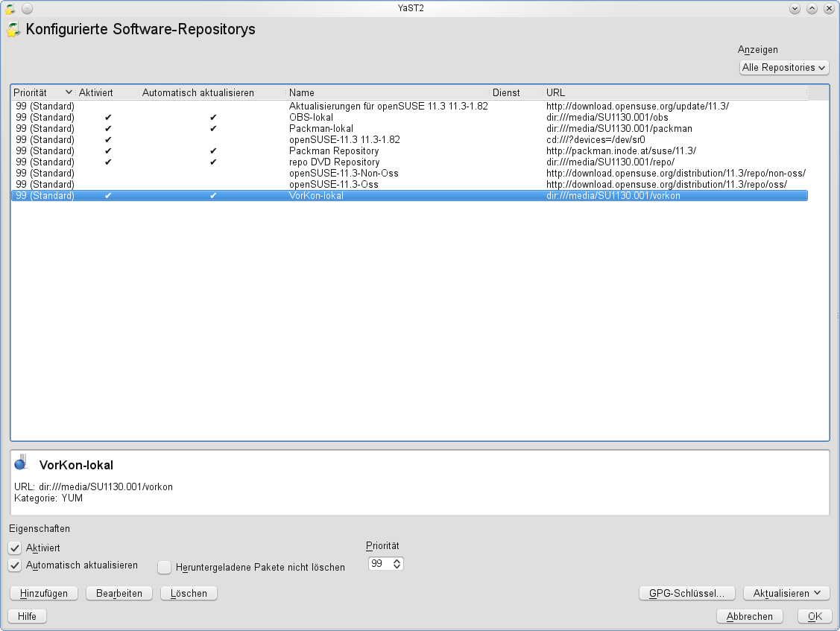Minimize the YaST2 window
This screenshot has width=840, height=631.
click(795, 9)
